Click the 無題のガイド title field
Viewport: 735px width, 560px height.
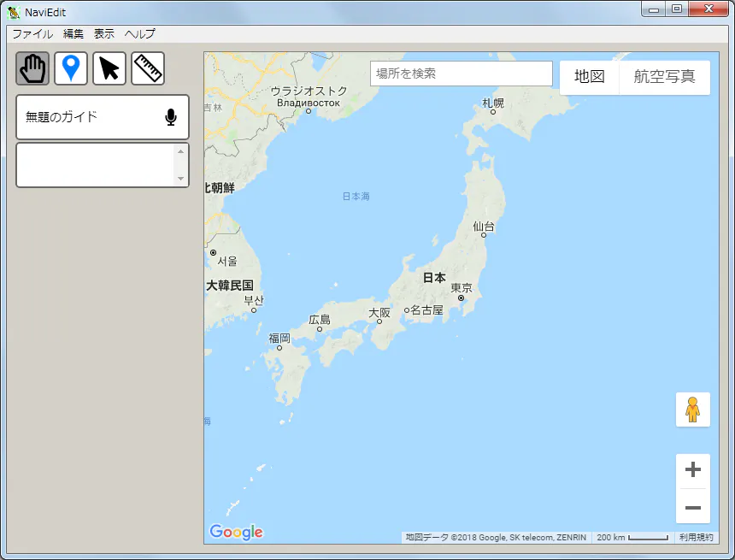pyautogui.click(x=85, y=117)
